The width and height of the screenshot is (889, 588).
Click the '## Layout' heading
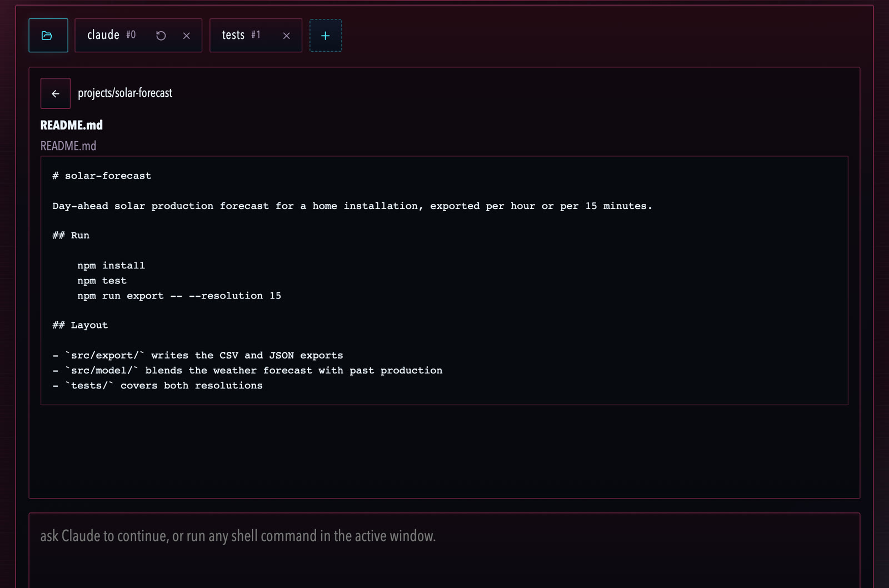[x=80, y=325]
